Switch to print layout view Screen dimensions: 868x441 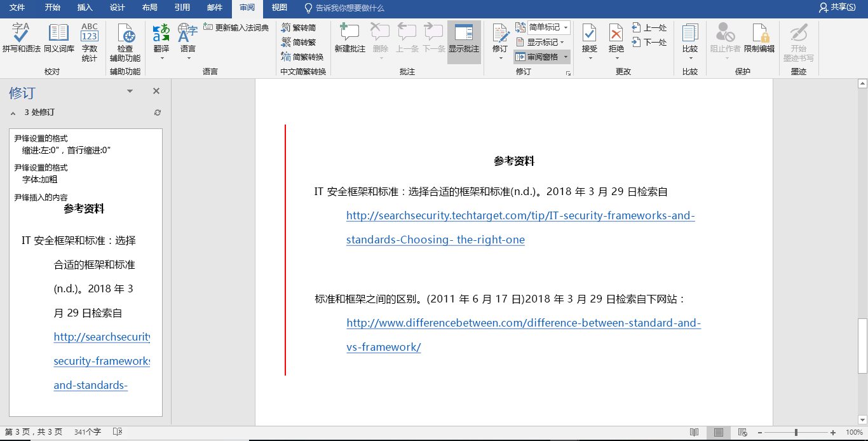click(x=719, y=433)
